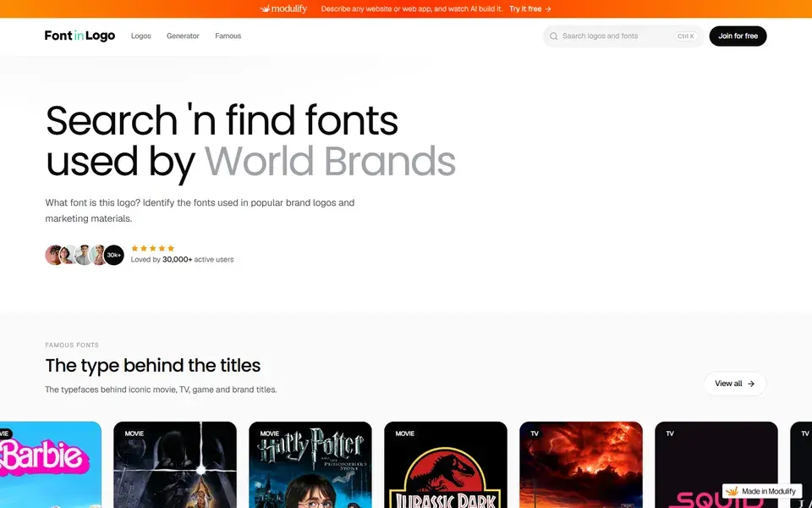
Task: Click the 30k+ users avatar badge
Action: pyautogui.click(x=114, y=255)
